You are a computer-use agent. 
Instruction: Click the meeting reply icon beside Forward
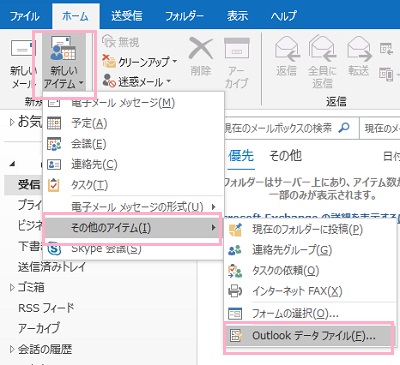click(x=386, y=49)
